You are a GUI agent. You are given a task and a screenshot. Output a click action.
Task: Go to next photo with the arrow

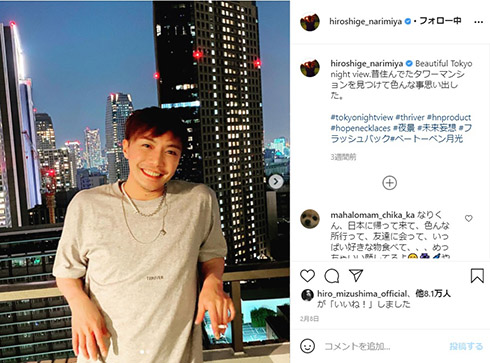[x=276, y=182]
